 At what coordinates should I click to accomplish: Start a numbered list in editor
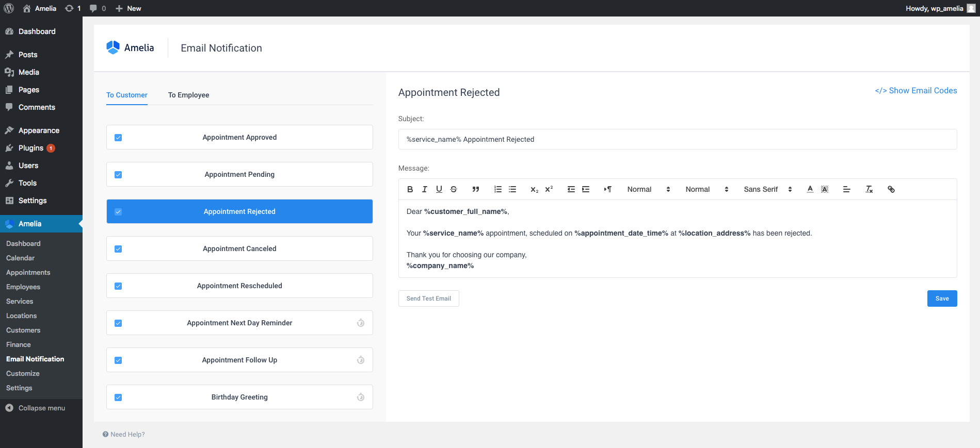(x=498, y=189)
